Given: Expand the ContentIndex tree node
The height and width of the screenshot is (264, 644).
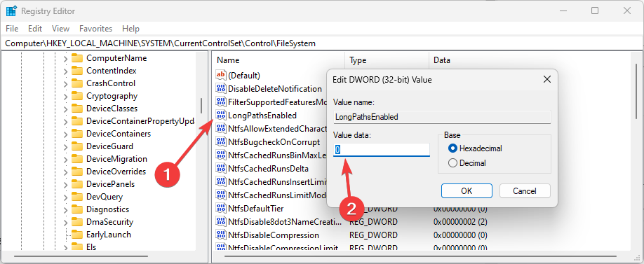Looking at the screenshot, I should (x=65, y=71).
